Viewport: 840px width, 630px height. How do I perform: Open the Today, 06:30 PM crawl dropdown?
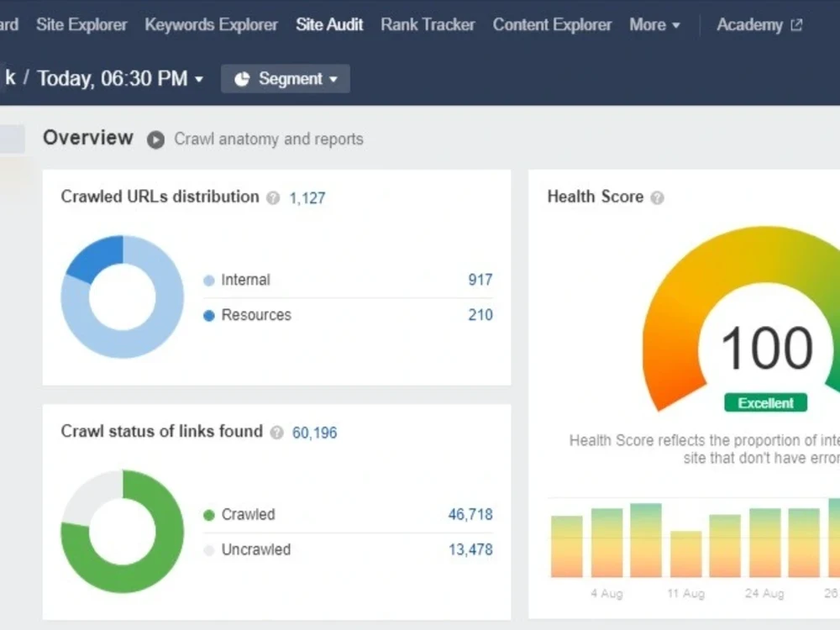120,79
